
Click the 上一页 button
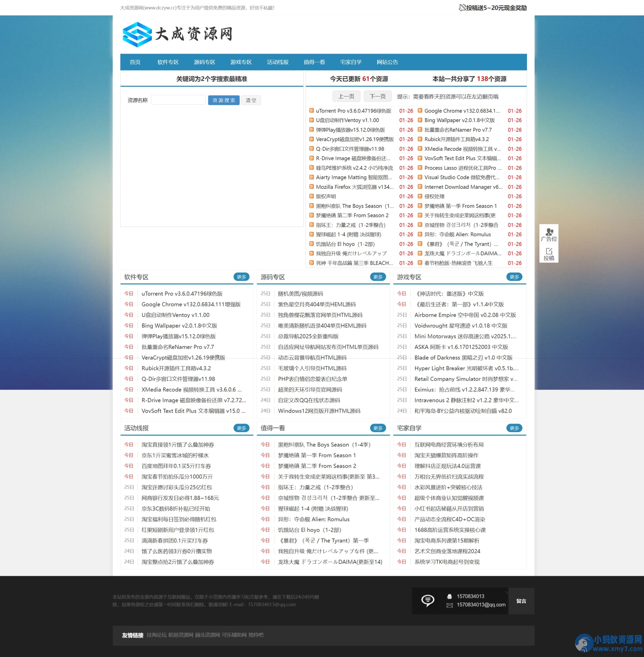point(346,96)
